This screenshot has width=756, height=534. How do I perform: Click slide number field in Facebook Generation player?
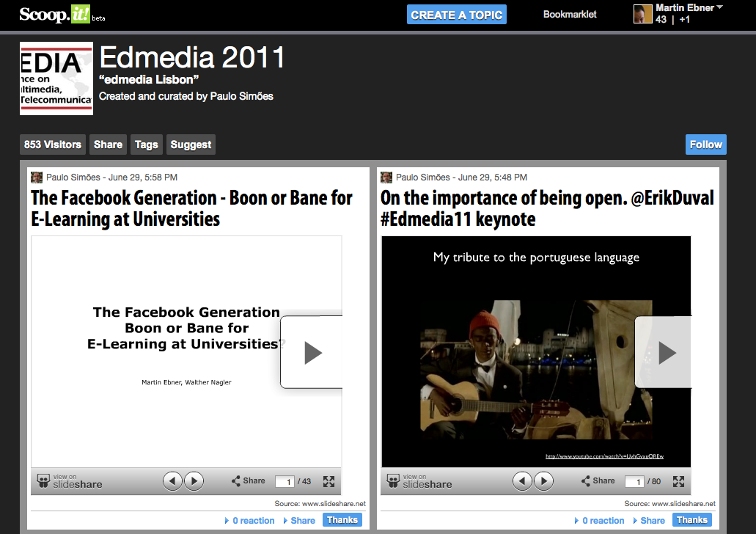(x=285, y=482)
